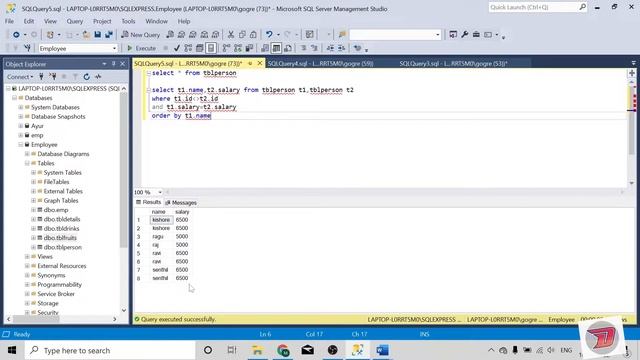Click the Comment Out Selected Lines icon
The image size is (640, 360).
click(x=304, y=48)
